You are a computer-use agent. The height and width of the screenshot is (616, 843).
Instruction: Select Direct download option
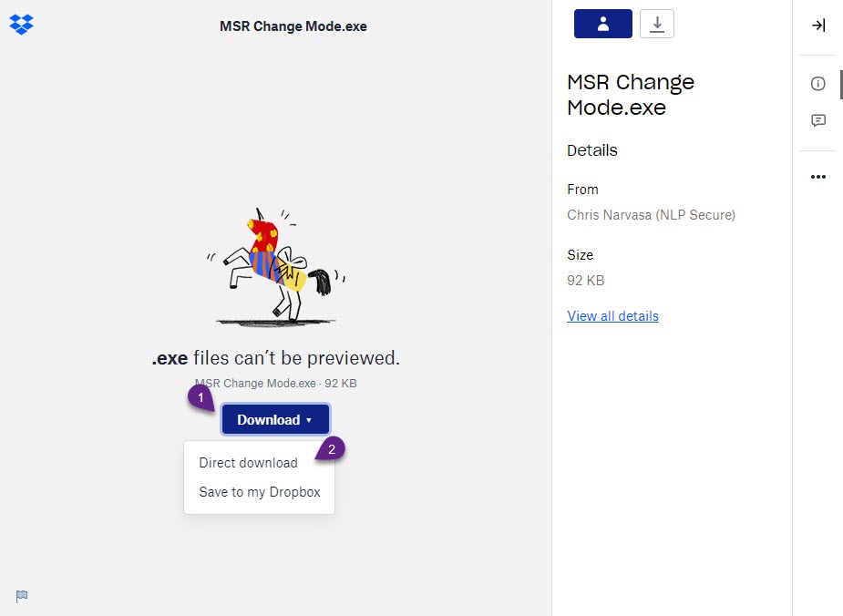point(248,463)
